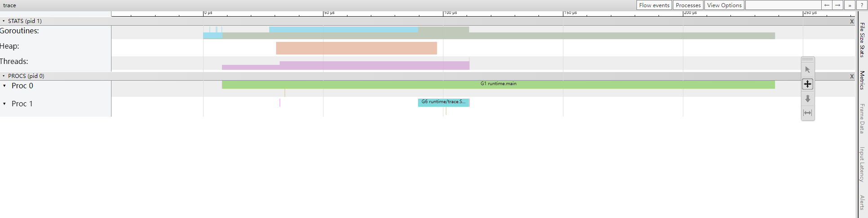The height and width of the screenshot is (218, 868).
Task: Collapse the Proc 1 track
Action: pos(4,104)
